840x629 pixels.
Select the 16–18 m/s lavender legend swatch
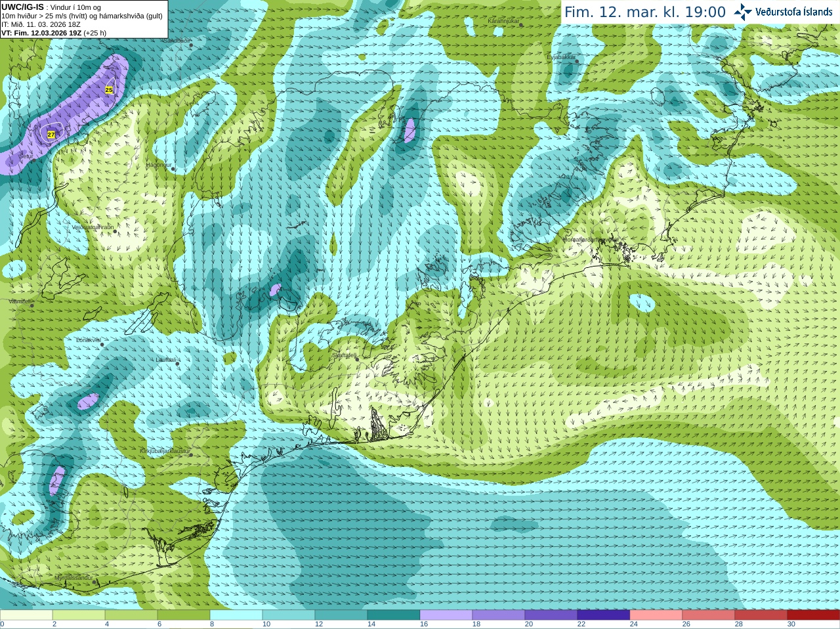[446, 615]
